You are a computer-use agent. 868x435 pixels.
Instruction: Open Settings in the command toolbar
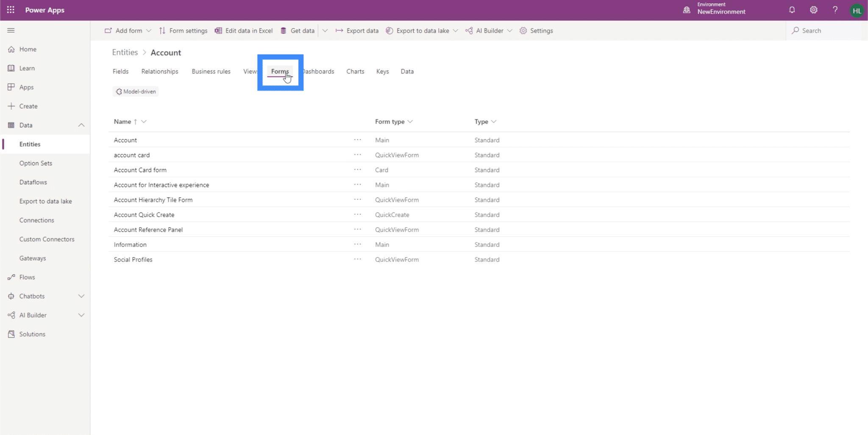tap(536, 30)
